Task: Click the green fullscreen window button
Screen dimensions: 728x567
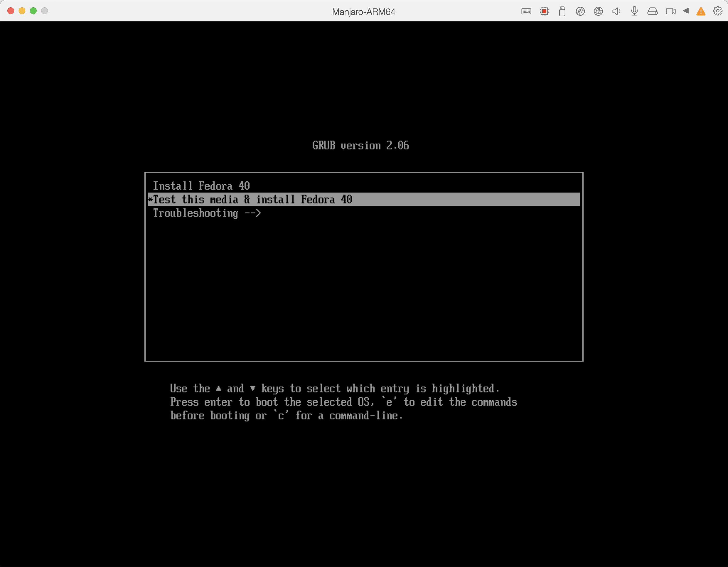Action: (33, 11)
